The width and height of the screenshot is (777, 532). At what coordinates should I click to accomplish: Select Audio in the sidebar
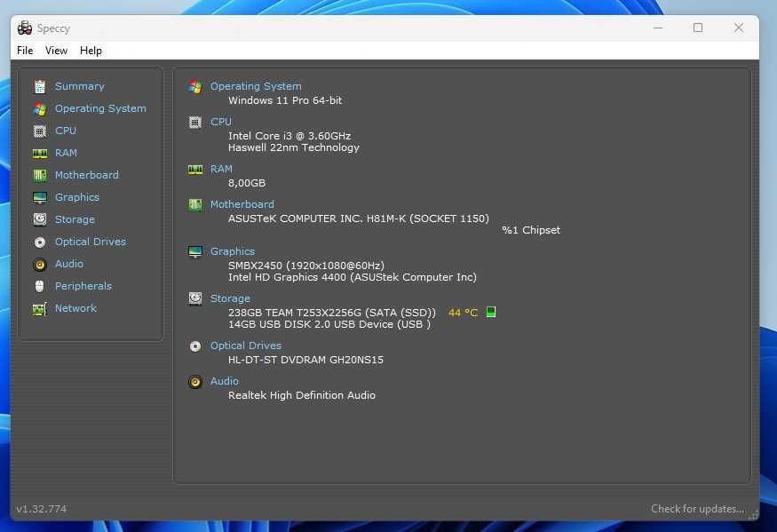click(x=69, y=264)
